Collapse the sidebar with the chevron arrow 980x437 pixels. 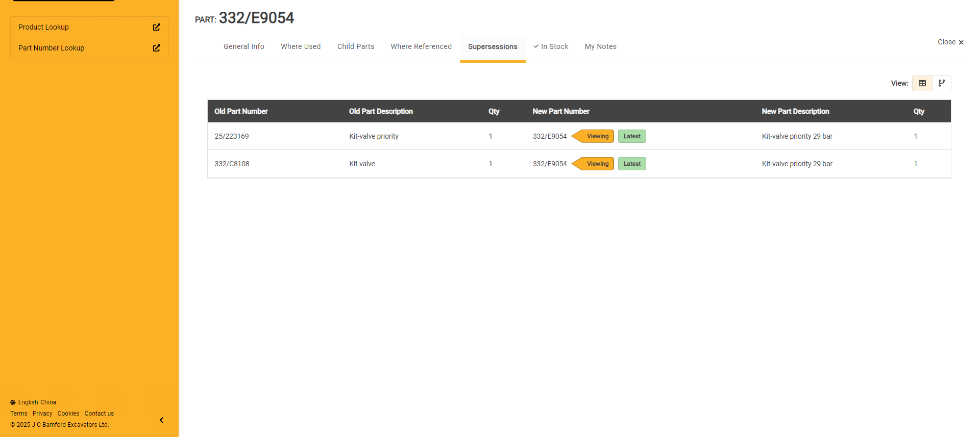[x=161, y=420]
